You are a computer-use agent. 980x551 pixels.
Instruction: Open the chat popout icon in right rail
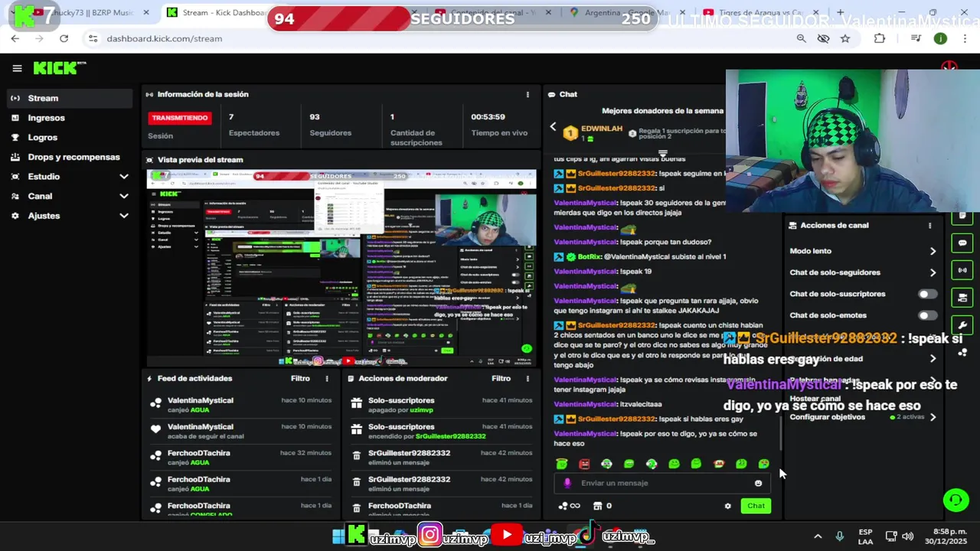[962, 243]
